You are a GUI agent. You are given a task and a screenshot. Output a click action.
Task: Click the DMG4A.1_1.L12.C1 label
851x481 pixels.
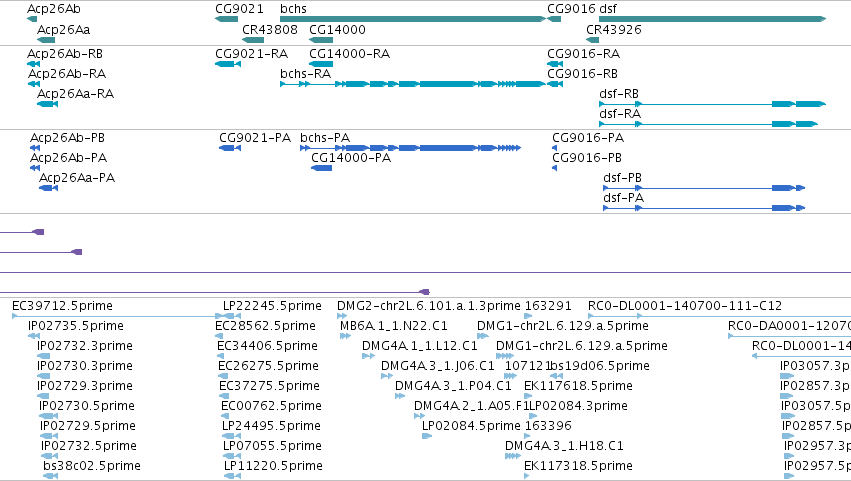[x=420, y=346]
